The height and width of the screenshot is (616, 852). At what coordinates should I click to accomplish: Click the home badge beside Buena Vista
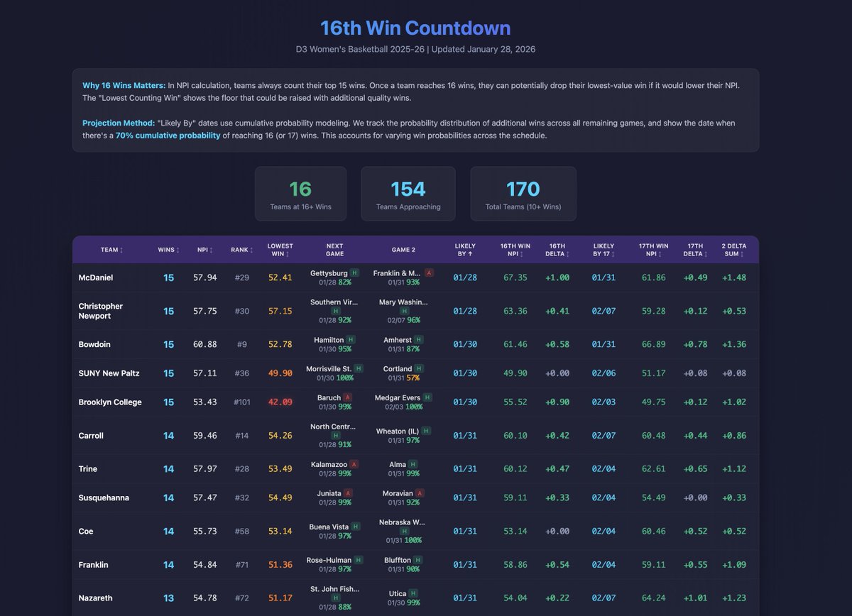pyautogui.click(x=356, y=527)
